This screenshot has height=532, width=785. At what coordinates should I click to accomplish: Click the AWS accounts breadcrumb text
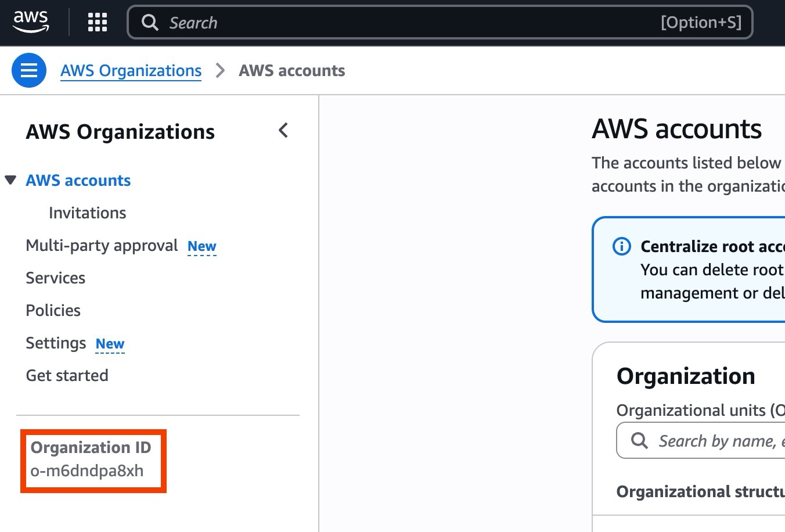(x=292, y=70)
